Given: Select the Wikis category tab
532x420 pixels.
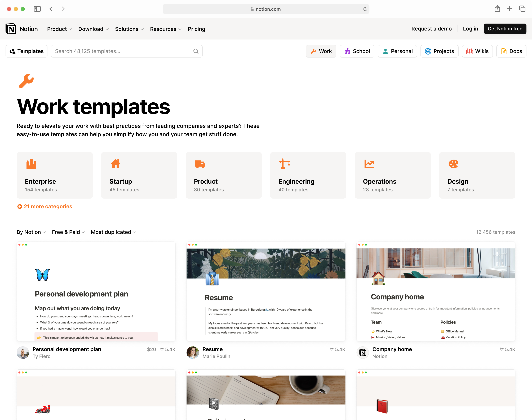Looking at the screenshot, I should pyautogui.click(x=477, y=51).
